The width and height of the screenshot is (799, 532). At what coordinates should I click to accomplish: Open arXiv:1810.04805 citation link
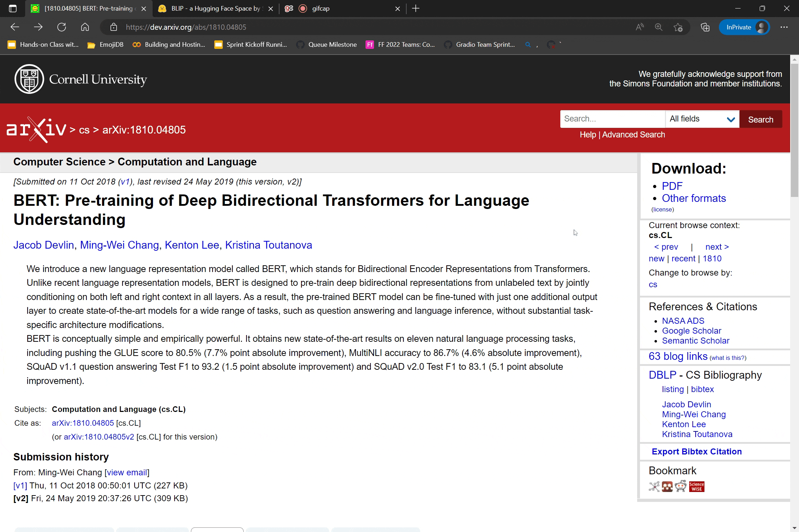(83, 423)
